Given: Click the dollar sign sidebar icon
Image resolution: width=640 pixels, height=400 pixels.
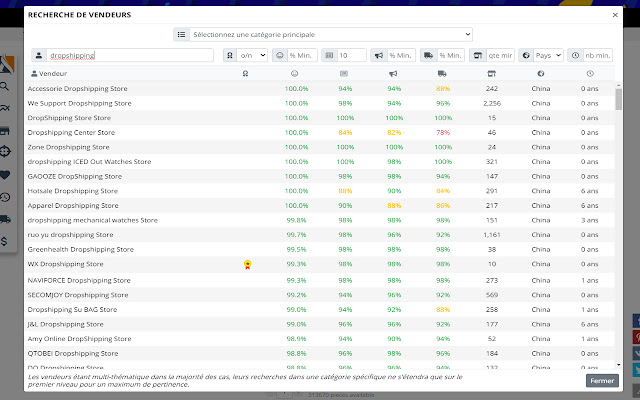Looking at the screenshot, I should click(x=6, y=240).
